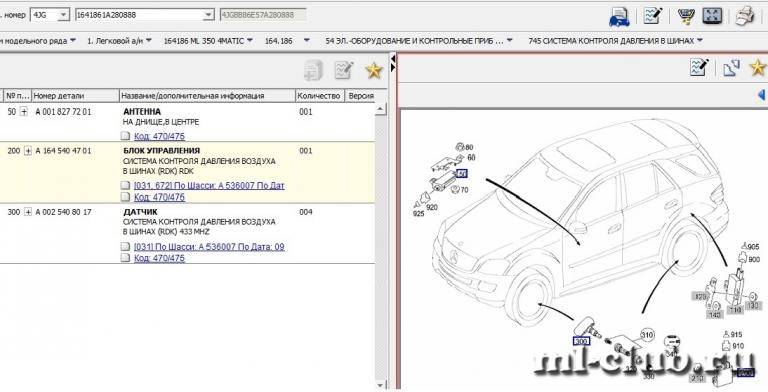The width and height of the screenshot is (768, 392).
Task: Collapse panel using splitter arrows
Action: pos(393,65)
